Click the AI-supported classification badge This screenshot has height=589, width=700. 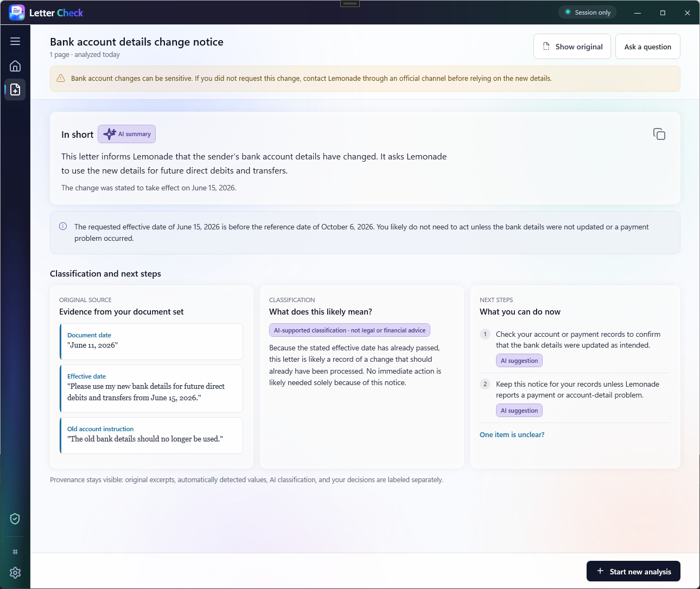pos(349,330)
